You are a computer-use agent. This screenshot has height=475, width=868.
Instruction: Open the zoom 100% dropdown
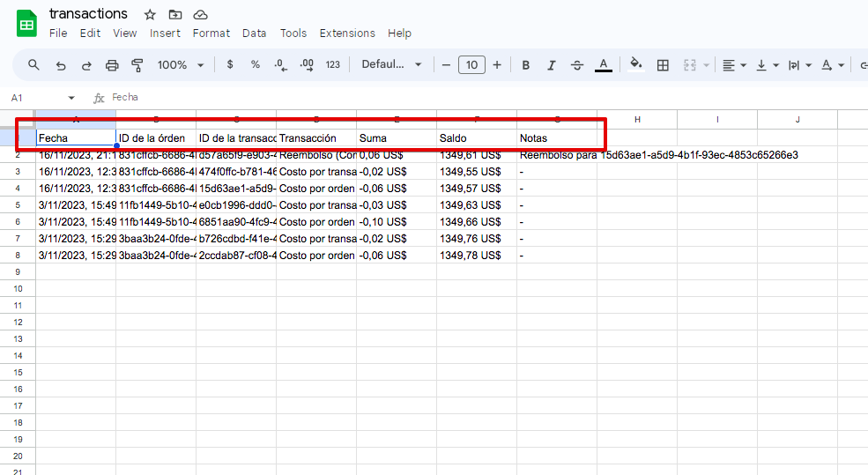click(181, 65)
